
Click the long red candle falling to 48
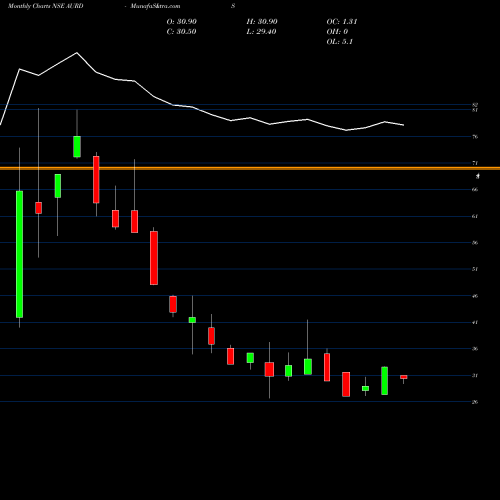pos(154,258)
